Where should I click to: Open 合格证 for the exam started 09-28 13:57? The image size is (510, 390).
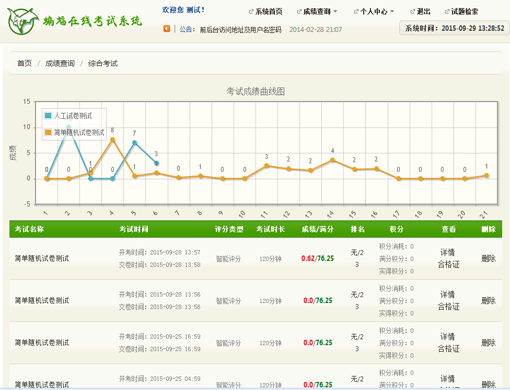[x=449, y=264]
